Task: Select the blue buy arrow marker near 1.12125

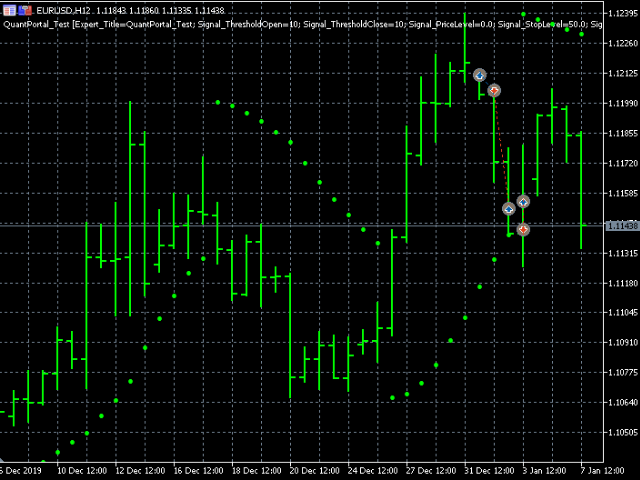Action: pos(480,75)
